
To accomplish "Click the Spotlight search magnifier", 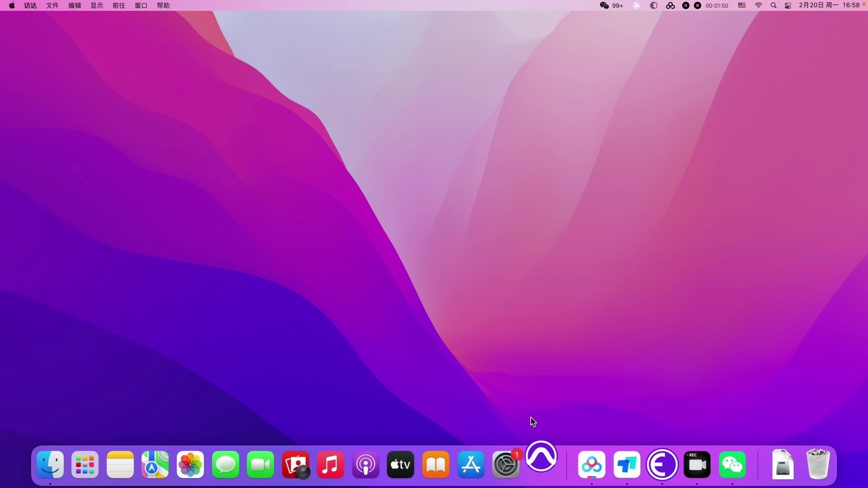I will (x=774, y=5).
